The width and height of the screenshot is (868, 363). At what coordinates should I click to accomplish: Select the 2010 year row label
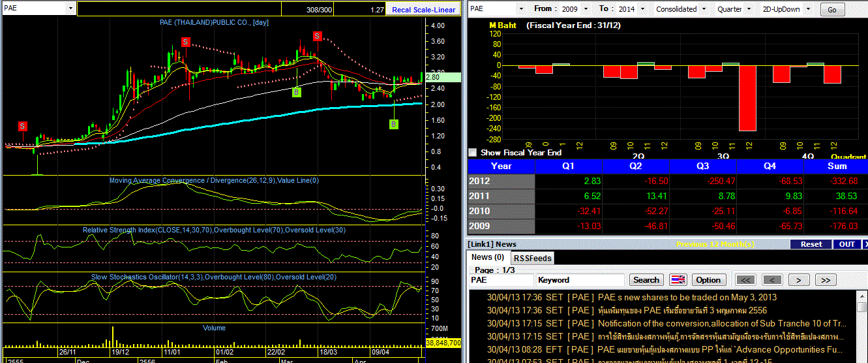501,211
